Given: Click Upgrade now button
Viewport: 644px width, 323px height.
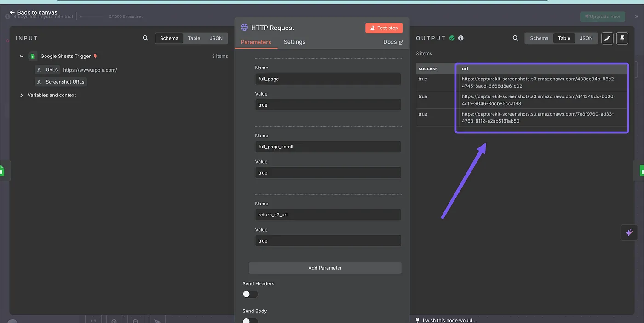Looking at the screenshot, I should coord(603,17).
